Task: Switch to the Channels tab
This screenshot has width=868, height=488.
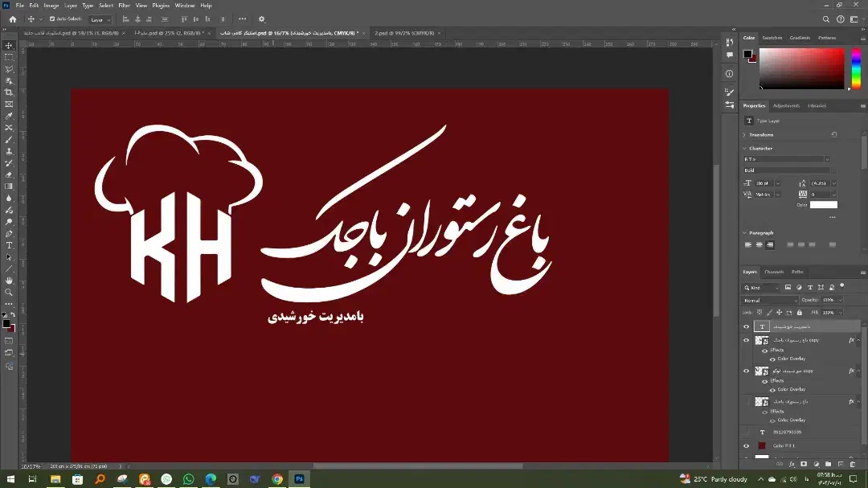Action: point(774,272)
